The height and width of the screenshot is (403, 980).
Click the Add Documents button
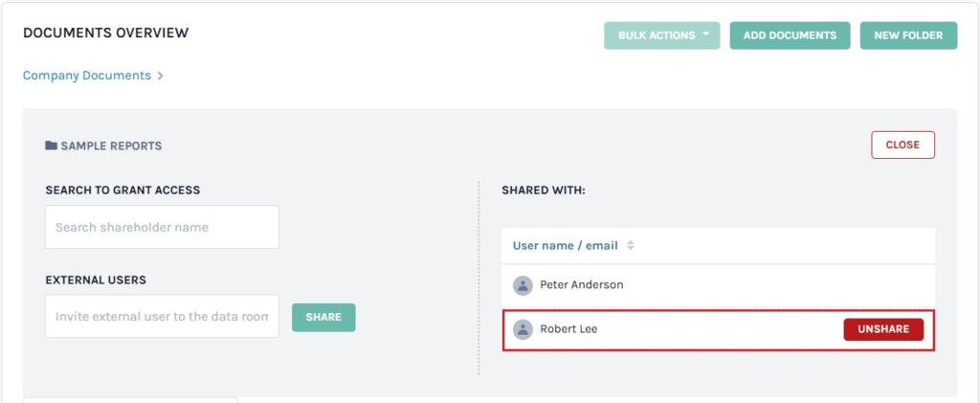(790, 35)
